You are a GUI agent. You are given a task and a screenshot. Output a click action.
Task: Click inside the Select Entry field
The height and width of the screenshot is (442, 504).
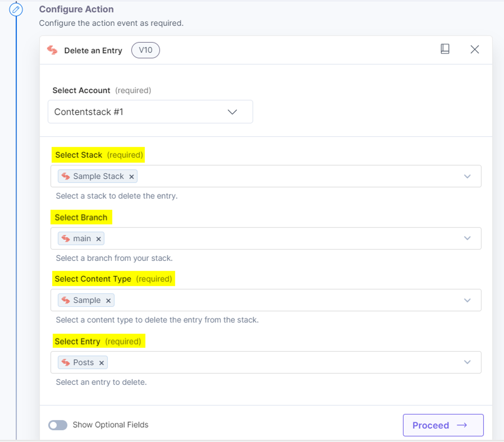pos(266,362)
